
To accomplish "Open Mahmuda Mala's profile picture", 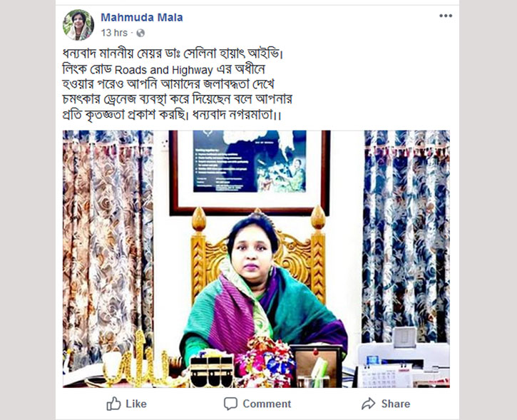I will click(78, 25).
